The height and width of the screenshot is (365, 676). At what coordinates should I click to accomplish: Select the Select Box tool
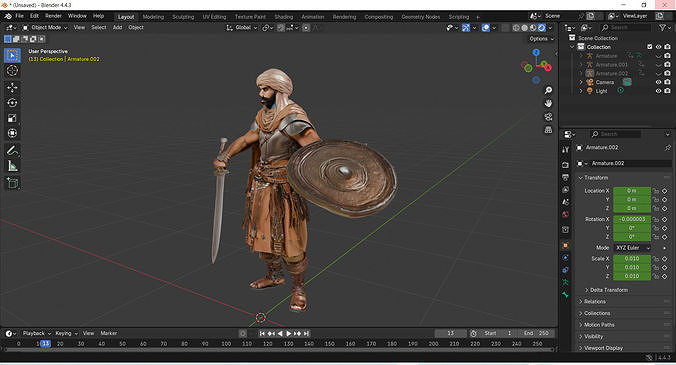point(12,55)
